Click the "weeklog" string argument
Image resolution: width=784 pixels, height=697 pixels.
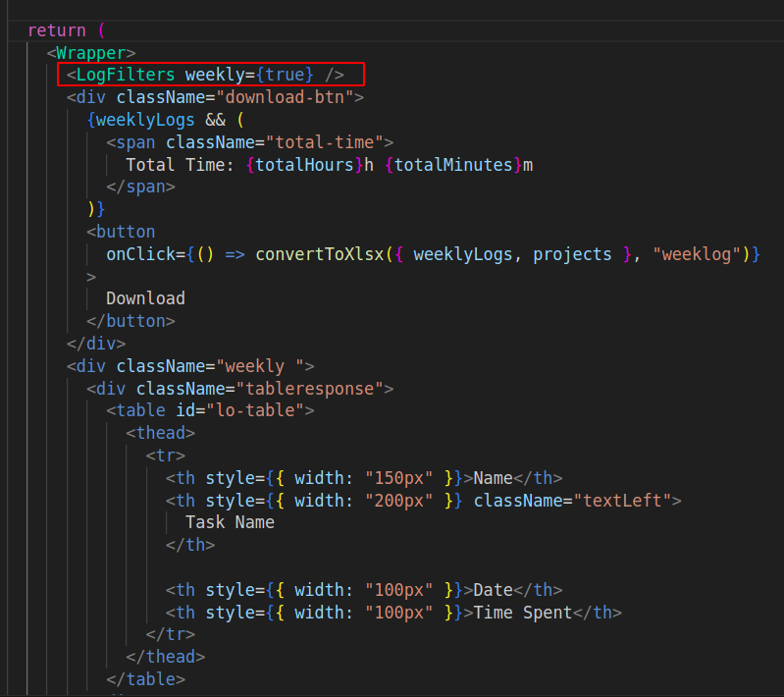pos(702,254)
